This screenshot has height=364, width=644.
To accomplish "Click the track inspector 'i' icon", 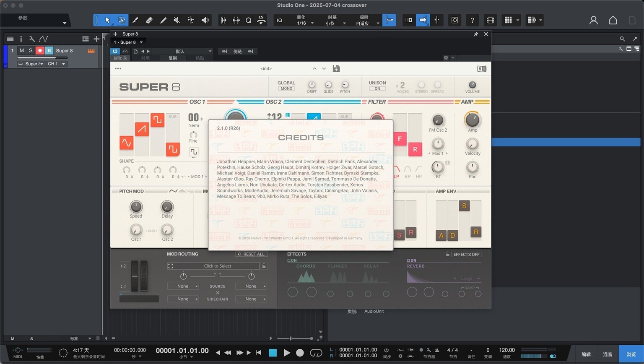I will [x=21, y=39].
